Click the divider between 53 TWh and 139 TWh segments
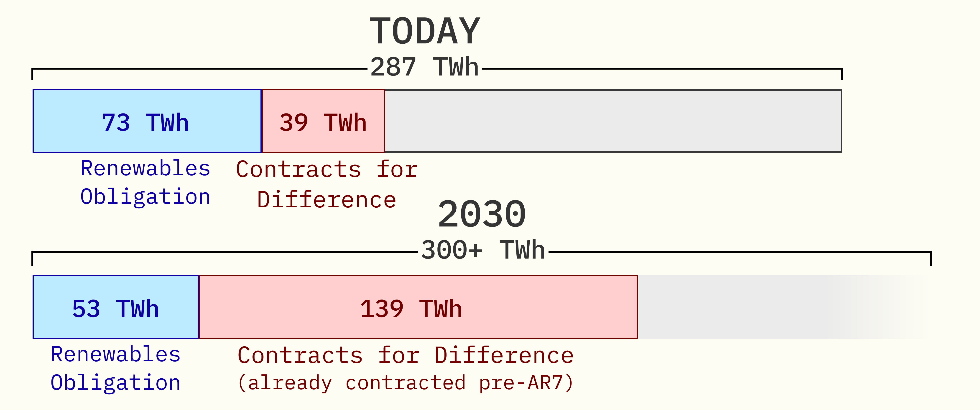980x410 pixels. point(199,307)
